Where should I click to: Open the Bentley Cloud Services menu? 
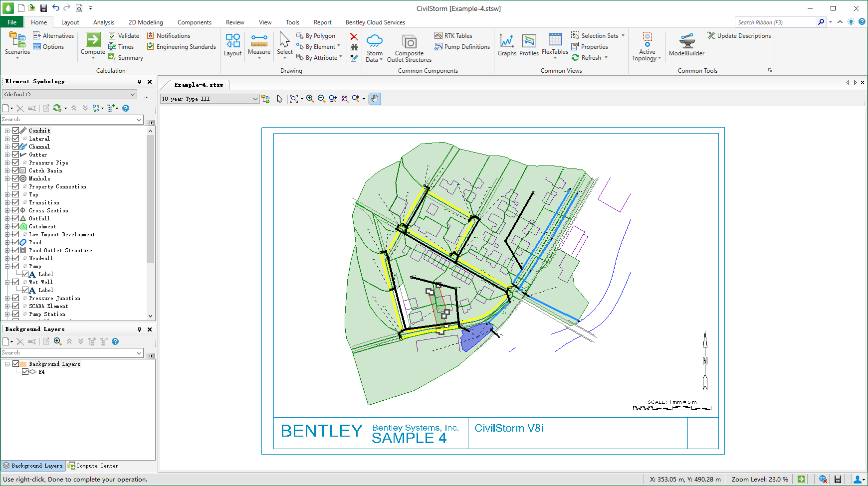pos(375,22)
